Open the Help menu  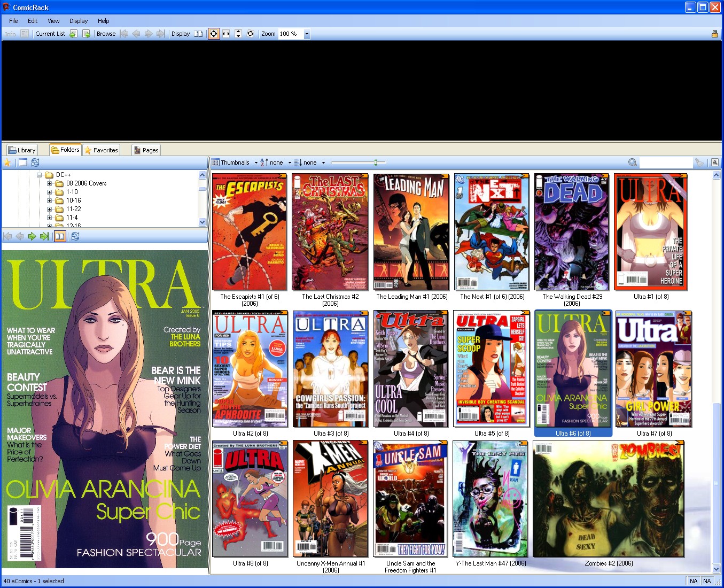104,21
